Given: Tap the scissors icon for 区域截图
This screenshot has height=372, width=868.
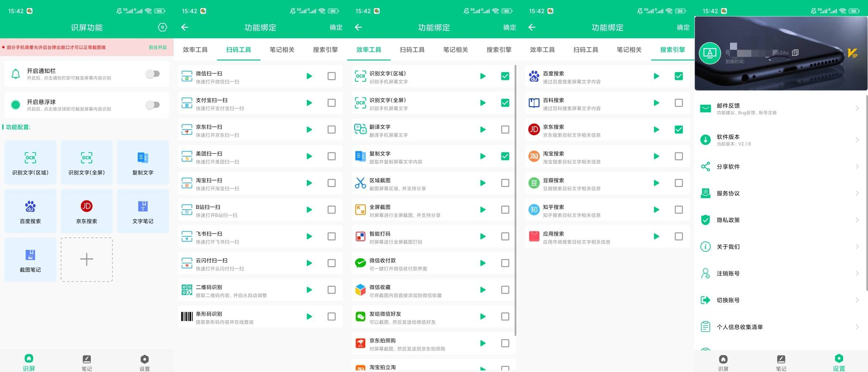Looking at the screenshot, I should pos(360,183).
